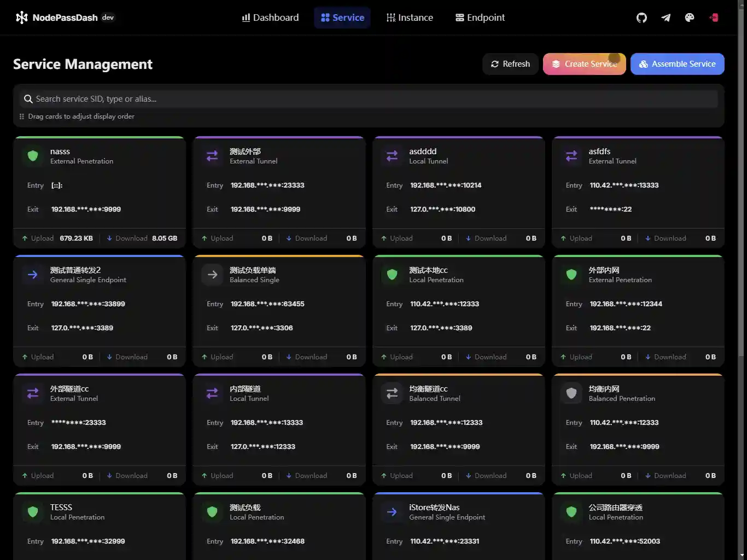
Task: Open the Instance tab
Action: point(410,17)
